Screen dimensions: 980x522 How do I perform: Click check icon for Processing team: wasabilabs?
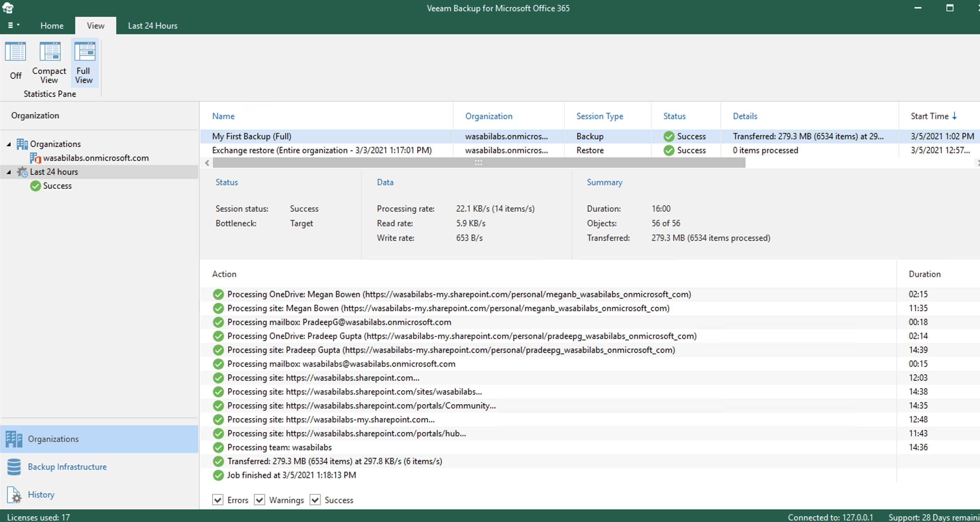click(x=218, y=447)
